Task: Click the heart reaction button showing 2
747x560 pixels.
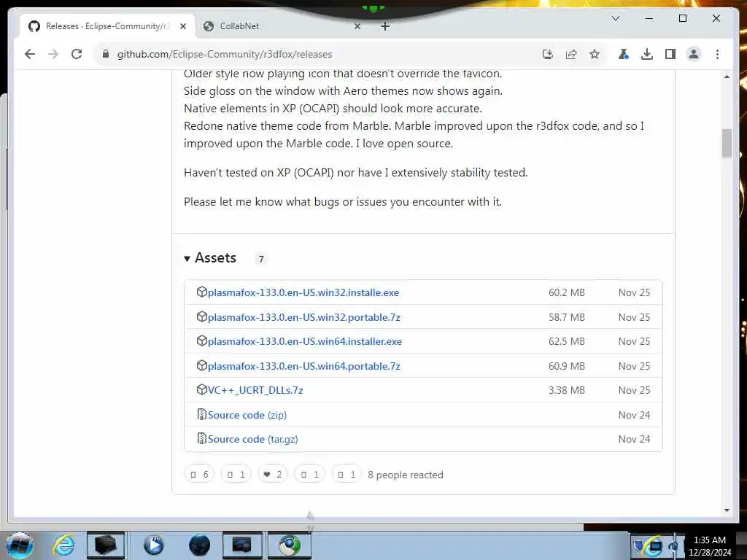Action: [x=273, y=474]
